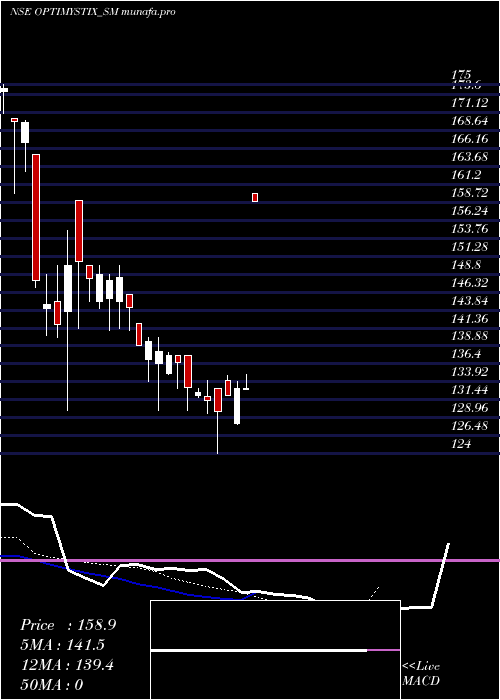Click the 153.76 price axis label
The width and height of the screenshot is (500, 700).
pos(470,229)
